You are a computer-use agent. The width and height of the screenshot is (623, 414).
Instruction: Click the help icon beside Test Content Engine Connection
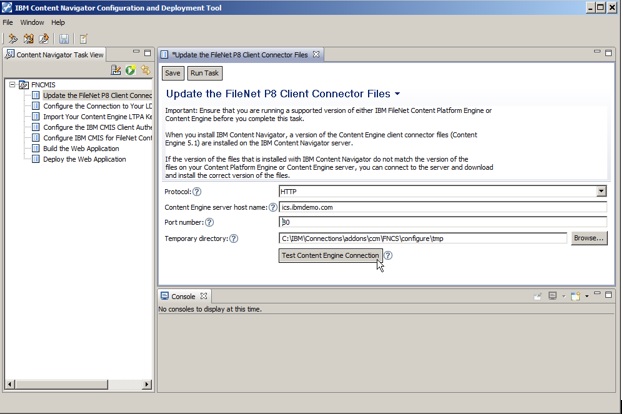coord(388,255)
